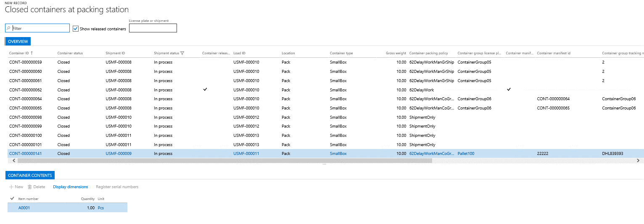This screenshot has height=224, width=644.
Task: Click the grid's right scroll arrow
Action: (638, 160)
